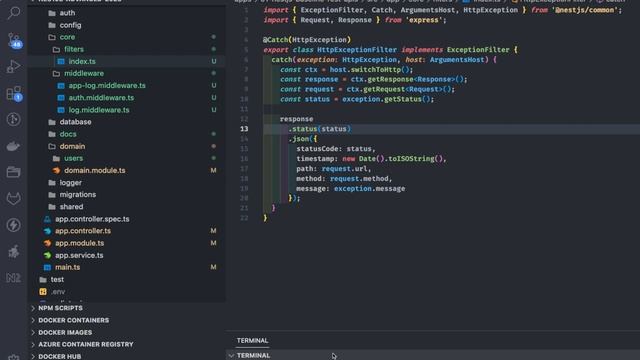Click the domain.module.ts file icon
The width and height of the screenshot is (640, 360).
click(x=56, y=170)
